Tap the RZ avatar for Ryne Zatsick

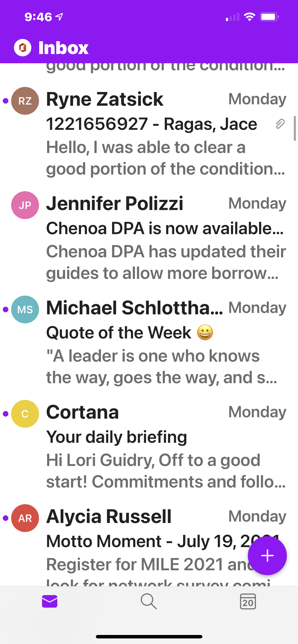tap(25, 101)
